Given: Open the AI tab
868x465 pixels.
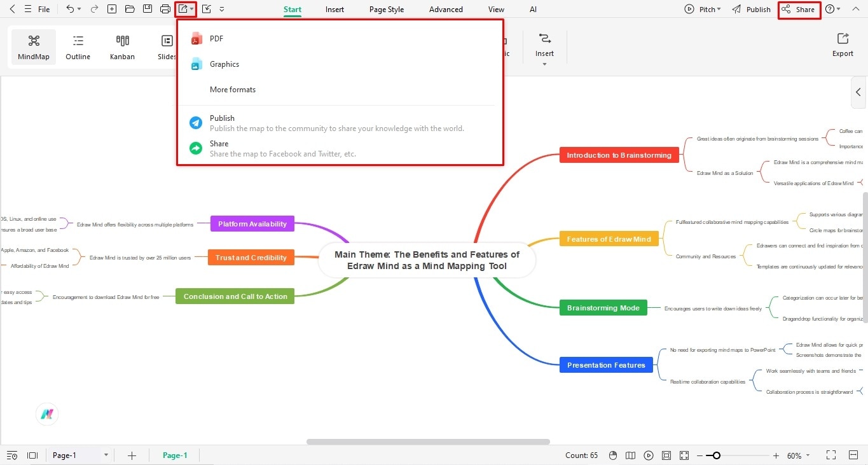Looking at the screenshot, I should pos(533,10).
